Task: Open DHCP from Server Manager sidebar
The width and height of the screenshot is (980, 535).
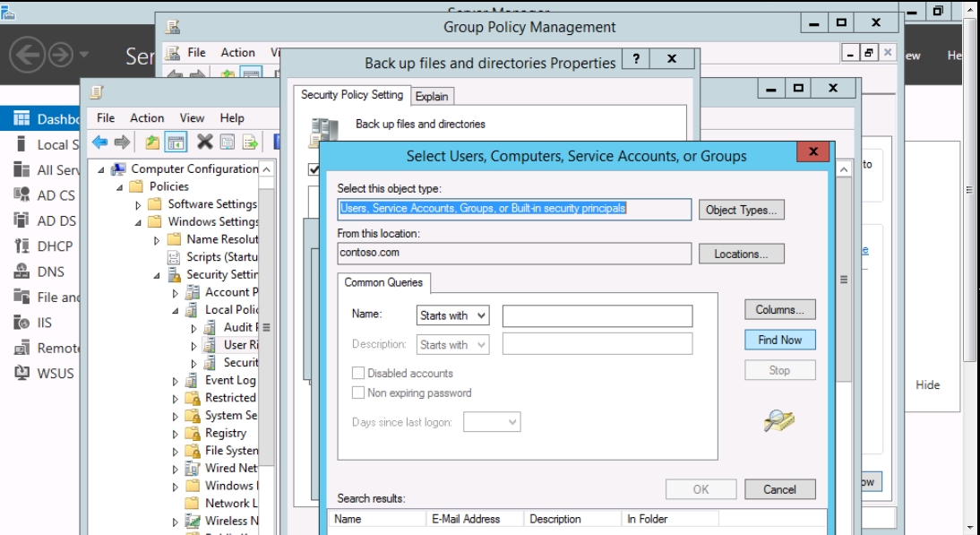Action: (x=55, y=246)
